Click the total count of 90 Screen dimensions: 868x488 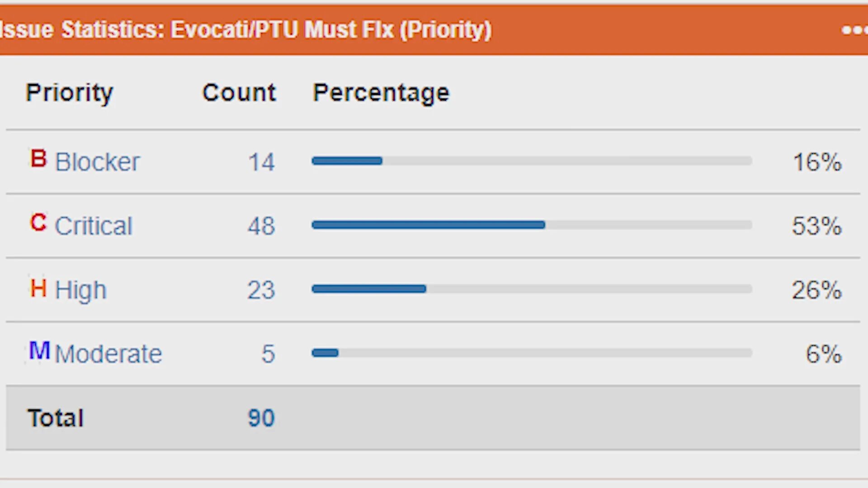261,418
